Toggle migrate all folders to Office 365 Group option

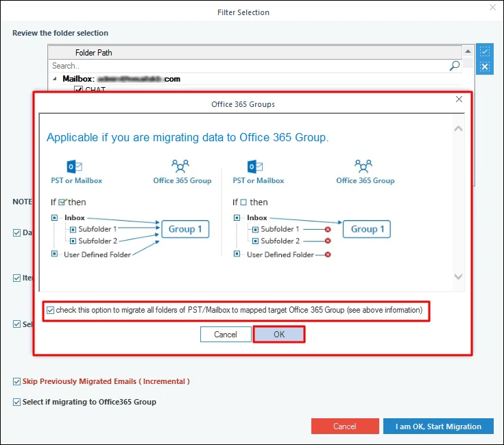(x=51, y=311)
